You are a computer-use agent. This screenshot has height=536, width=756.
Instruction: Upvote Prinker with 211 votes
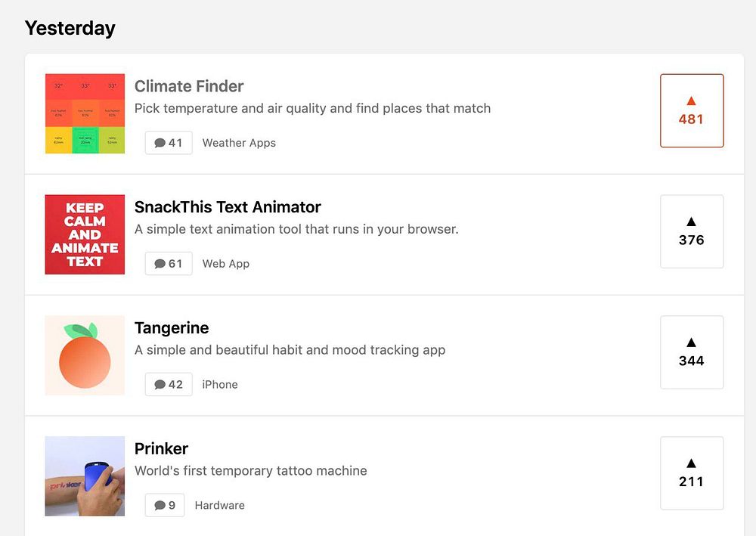[692, 473]
